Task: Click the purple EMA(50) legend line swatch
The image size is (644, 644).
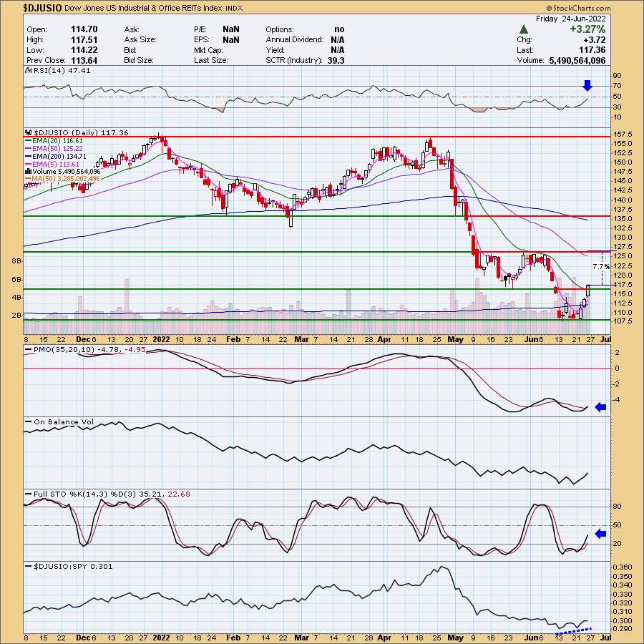Action: tap(29, 148)
